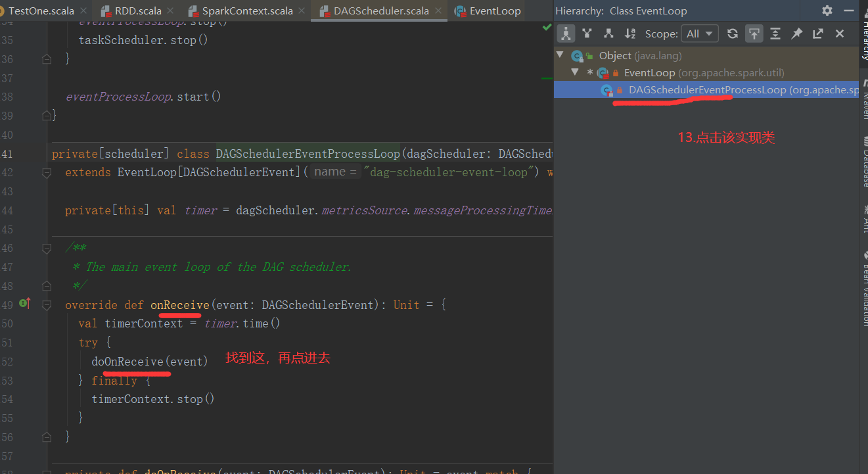The height and width of the screenshot is (474, 868).
Task: Click line number 41 in gutter
Action: point(7,153)
